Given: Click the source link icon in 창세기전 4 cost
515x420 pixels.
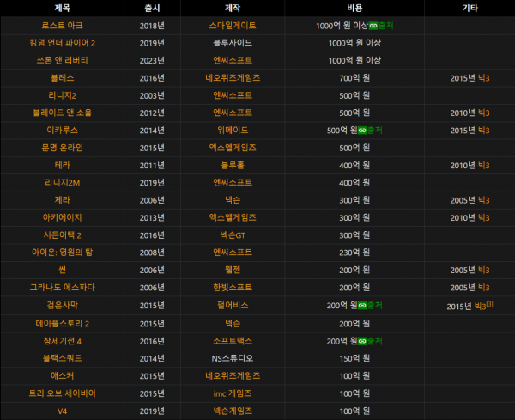Looking at the screenshot, I should click(x=362, y=342).
